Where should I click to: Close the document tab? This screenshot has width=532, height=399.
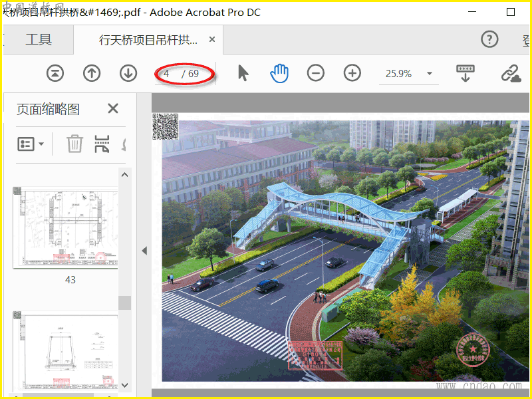(212, 39)
